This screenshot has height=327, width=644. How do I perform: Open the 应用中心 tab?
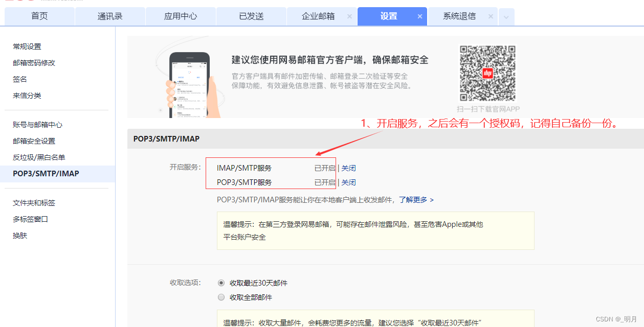pyautogui.click(x=181, y=16)
